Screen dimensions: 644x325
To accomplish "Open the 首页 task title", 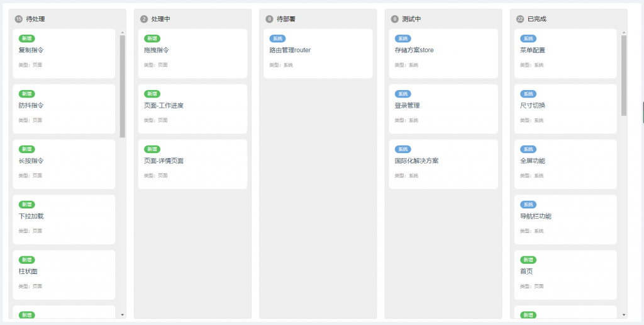I will [526, 271].
